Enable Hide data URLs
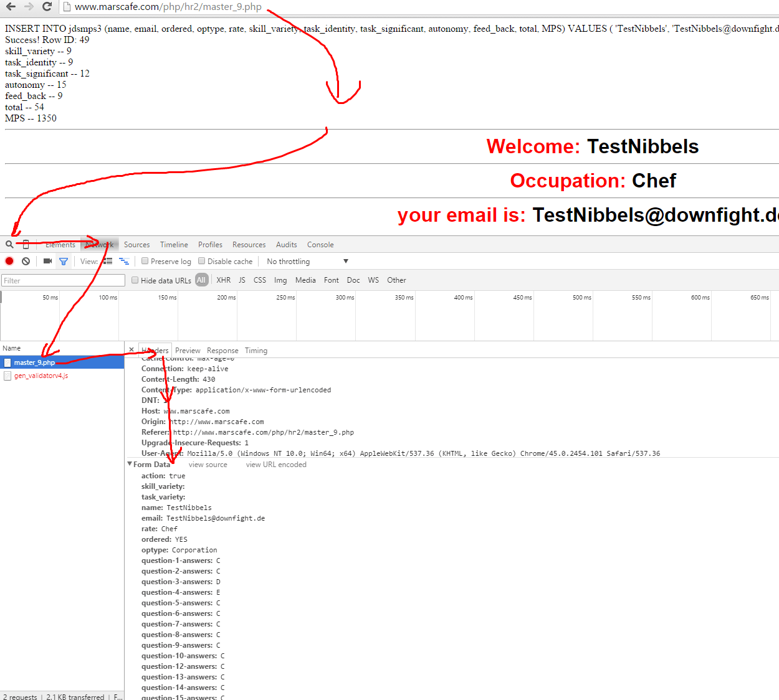The width and height of the screenshot is (779, 700). 135,280
